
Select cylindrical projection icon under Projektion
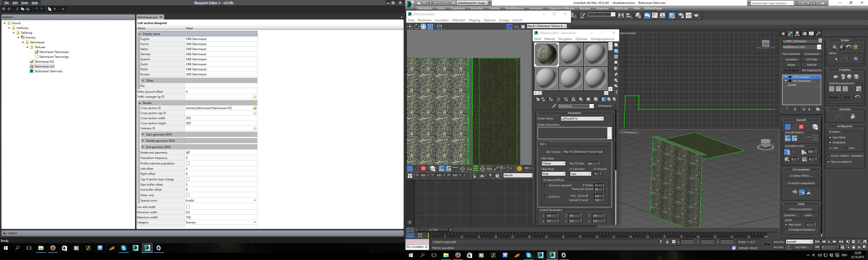(842, 77)
